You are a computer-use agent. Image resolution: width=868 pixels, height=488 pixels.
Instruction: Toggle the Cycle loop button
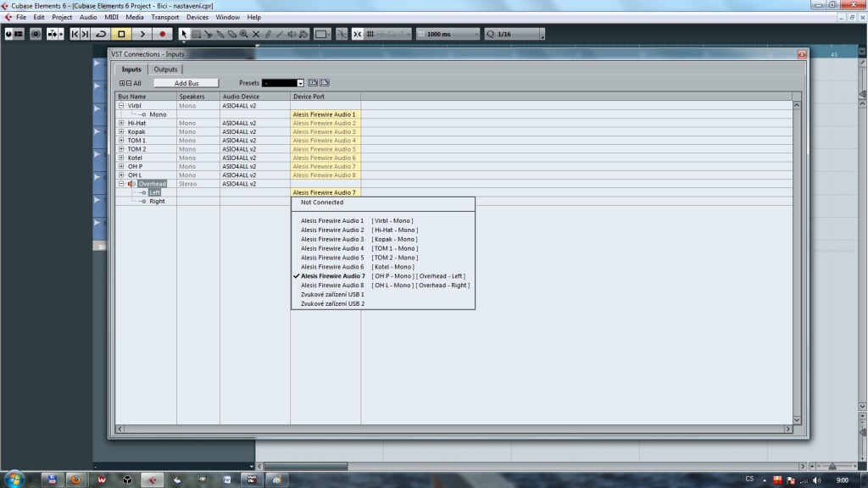(101, 34)
